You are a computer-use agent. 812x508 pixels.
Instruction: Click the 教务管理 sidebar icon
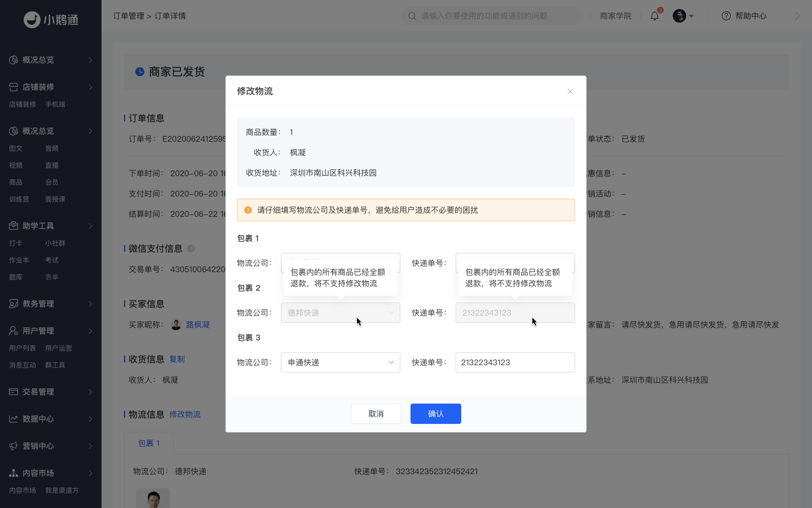pos(14,304)
